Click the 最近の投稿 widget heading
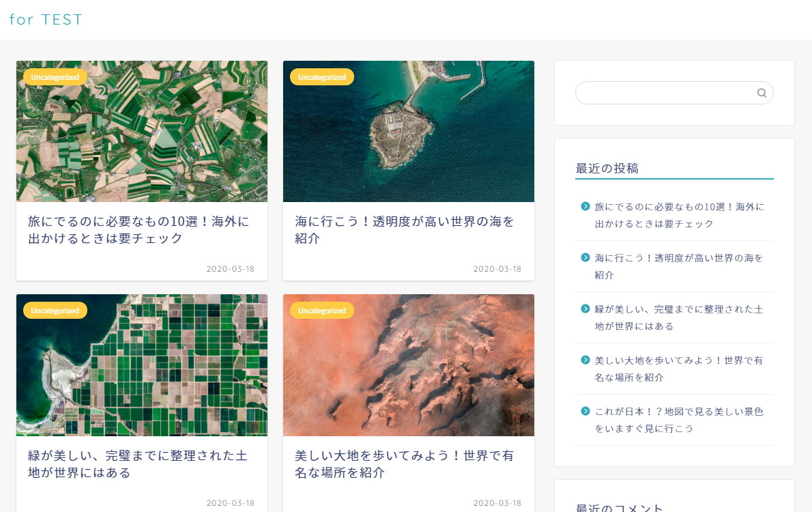 click(607, 169)
